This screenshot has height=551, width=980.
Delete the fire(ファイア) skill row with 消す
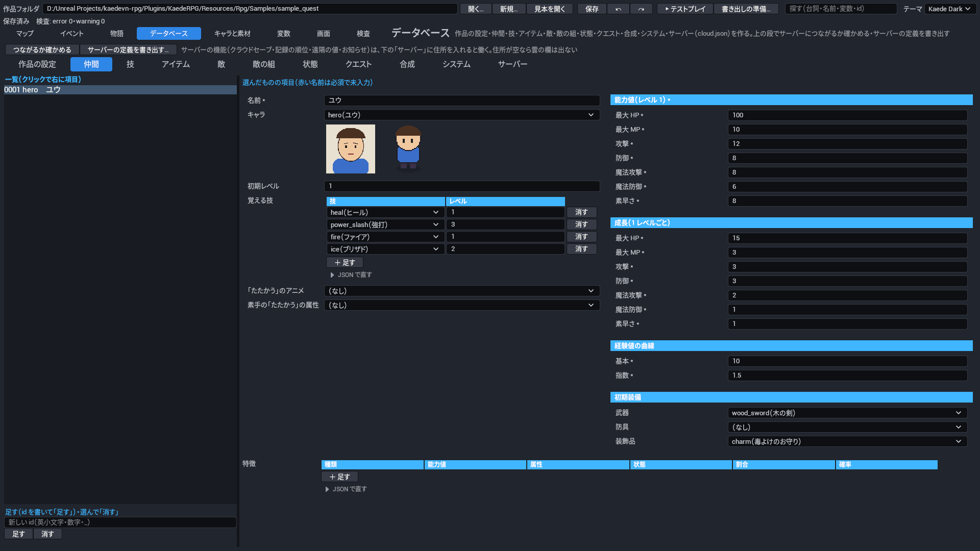[581, 237]
